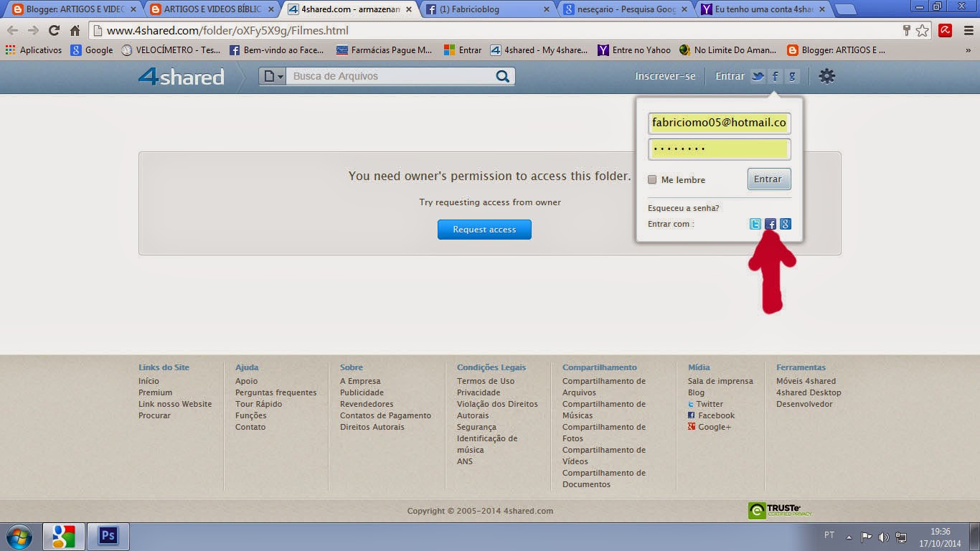Image resolution: width=980 pixels, height=551 pixels.
Task: Click Perguntas frequentes footer link
Action: [x=275, y=392]
